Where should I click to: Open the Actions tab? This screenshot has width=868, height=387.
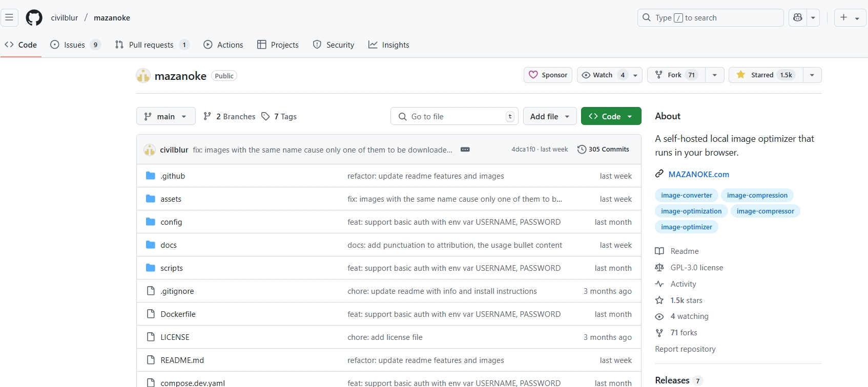[x=223, y=45]
